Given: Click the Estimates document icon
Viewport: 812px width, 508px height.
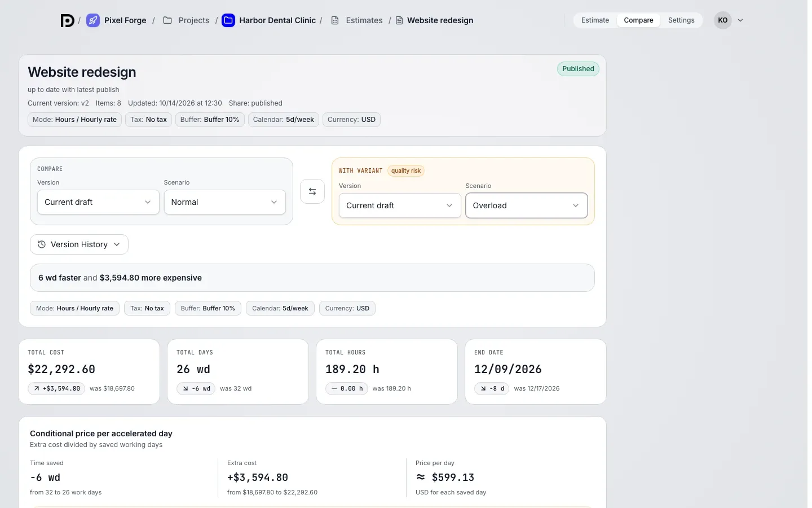Looking at the screenshot, I should tap(335, 20).
